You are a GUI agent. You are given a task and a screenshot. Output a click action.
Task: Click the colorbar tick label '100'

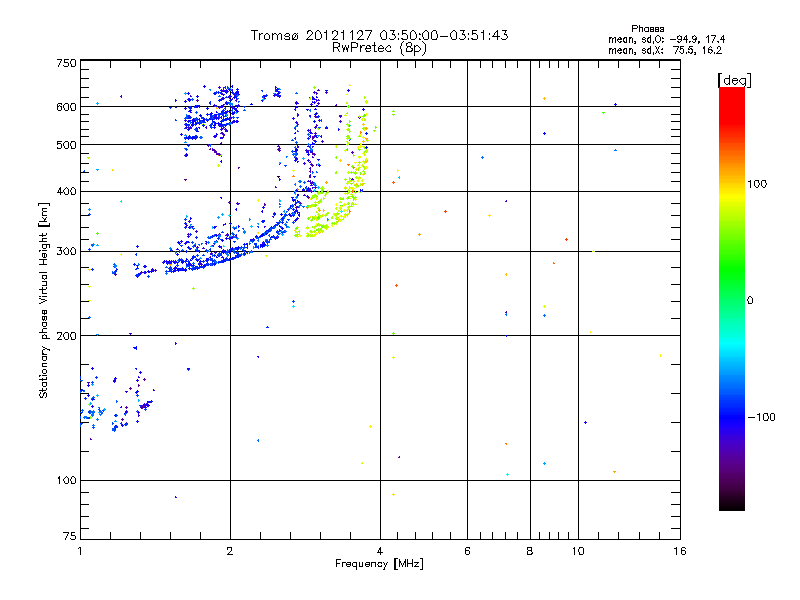[x=757, y=184]
